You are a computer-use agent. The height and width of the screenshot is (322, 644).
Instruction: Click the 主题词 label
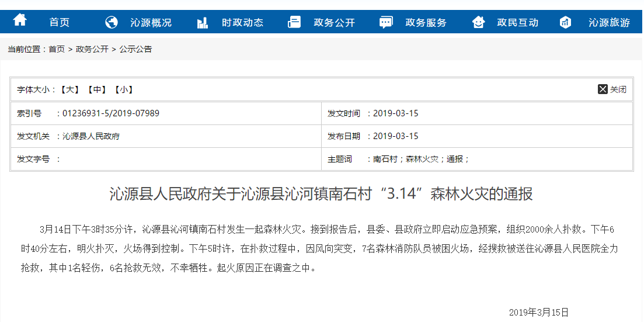coord(340,159)
